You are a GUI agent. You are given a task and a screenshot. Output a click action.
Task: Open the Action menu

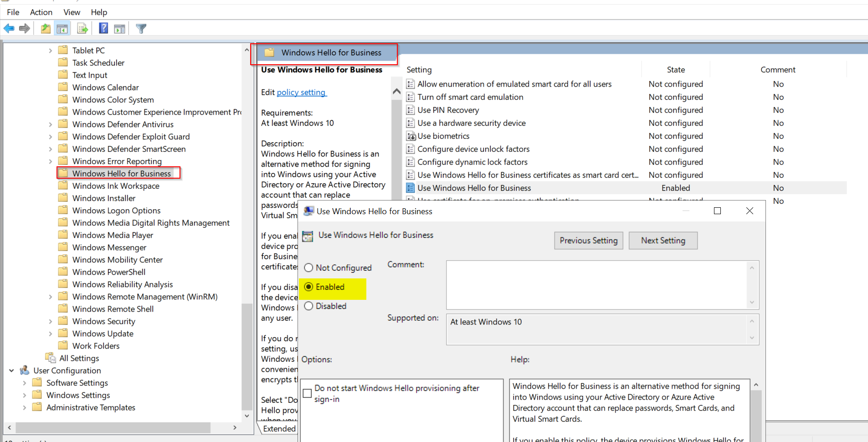tap(41, 12)
